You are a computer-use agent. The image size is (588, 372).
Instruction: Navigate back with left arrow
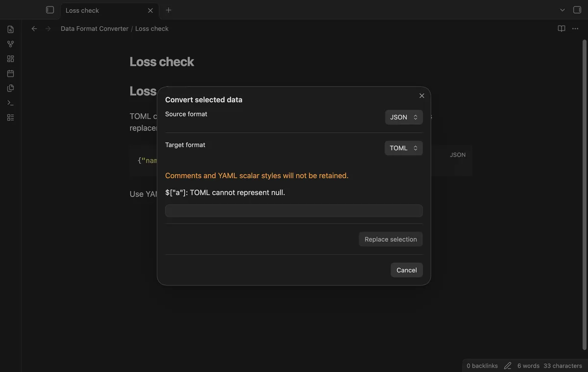pos(34,28)
